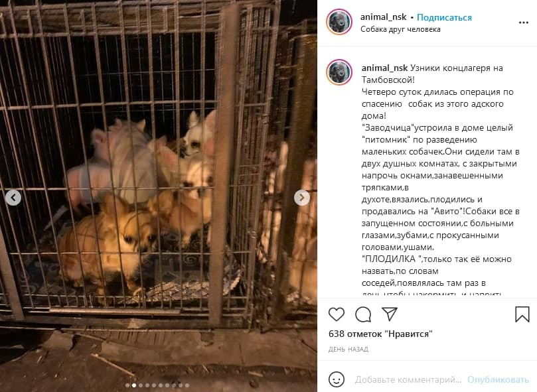This screenshot has height=392, width=537.
Task: Open animal_nsk header profile avatar
Action: pos(339,23)
